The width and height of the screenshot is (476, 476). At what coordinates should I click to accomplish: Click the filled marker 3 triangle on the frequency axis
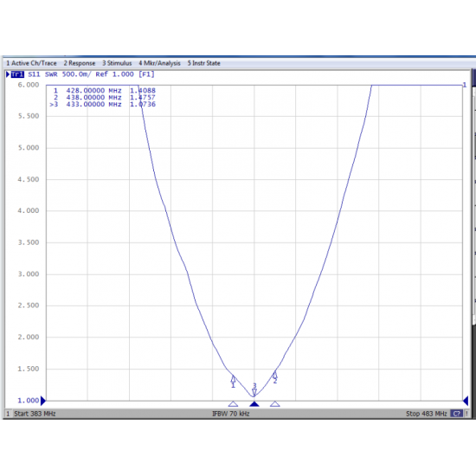[x=254, y=404]
